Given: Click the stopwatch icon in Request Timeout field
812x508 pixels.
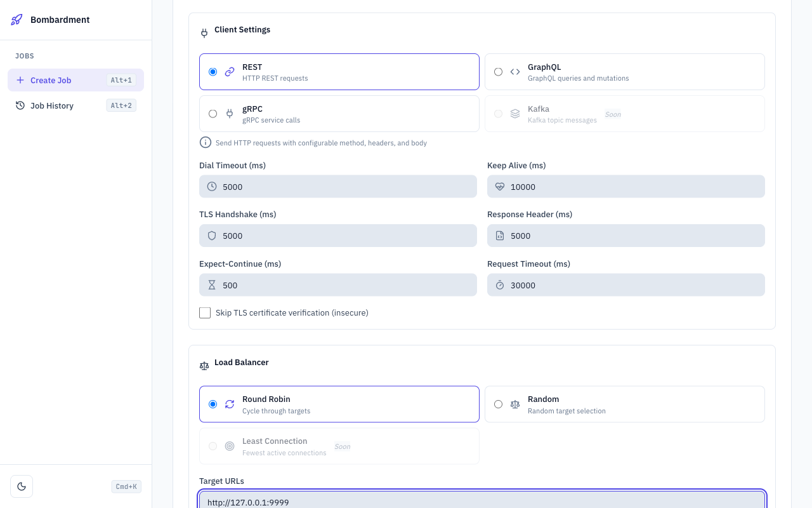Looking at the screenshot, I should [499, 284].
